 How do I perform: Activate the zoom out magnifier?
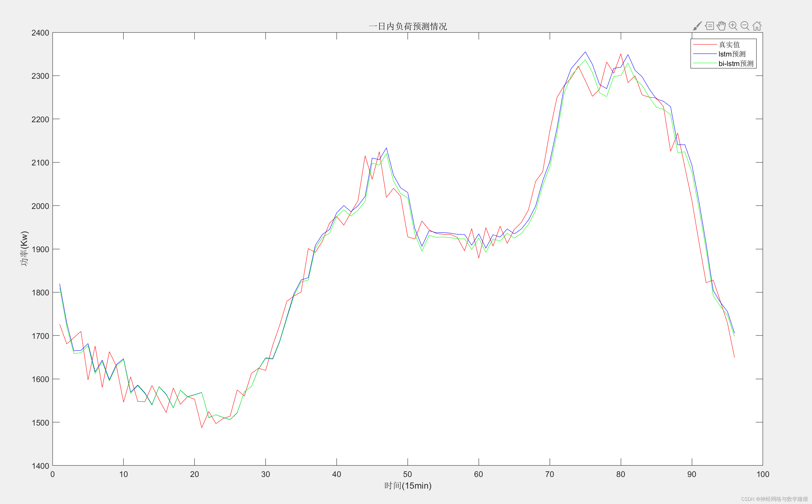pos(745,26)
